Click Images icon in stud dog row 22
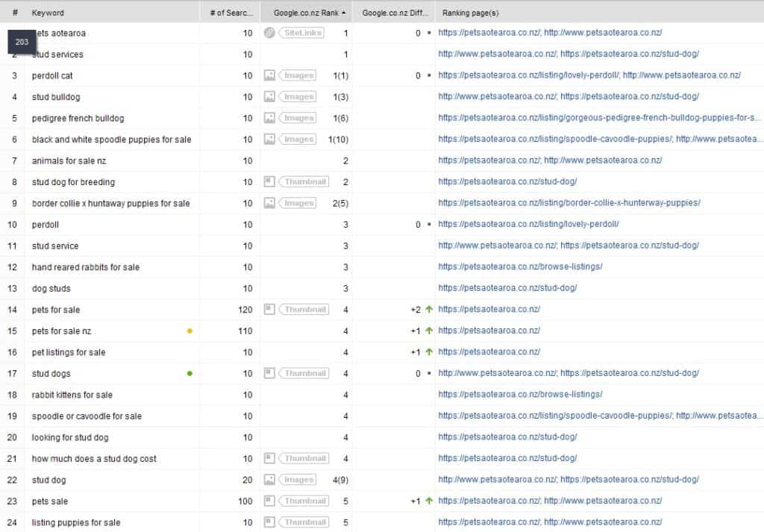Viewport: 764px width, 532px height. [x=269, y=480]
